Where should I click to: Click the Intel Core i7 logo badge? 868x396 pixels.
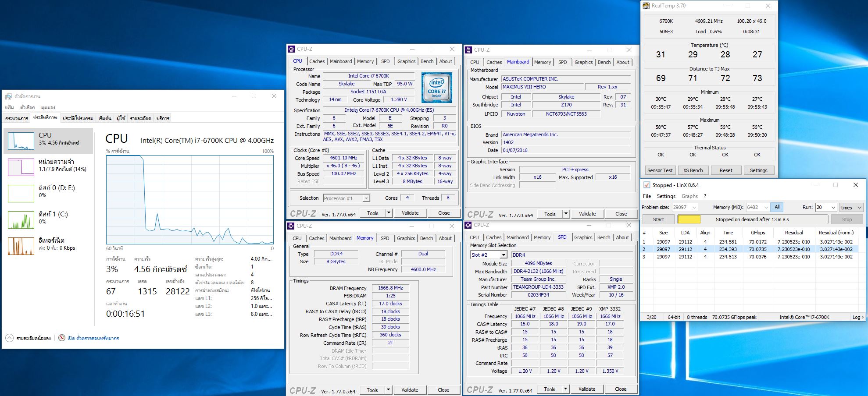436,88
